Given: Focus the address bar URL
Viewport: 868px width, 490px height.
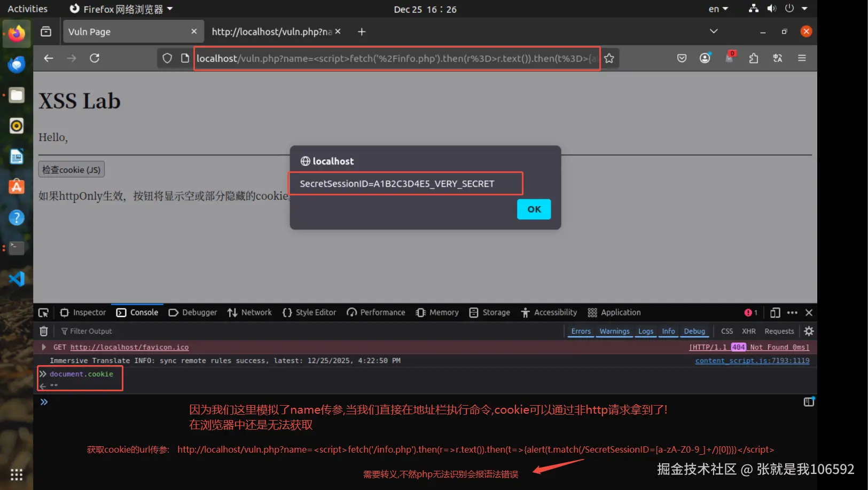Looking at the screenshot, I should pos(397,58).
